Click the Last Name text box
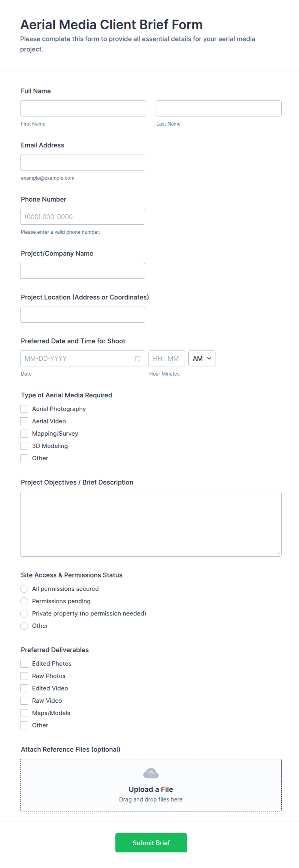The width and height of the screenshot is (299, 868). coord(218,108)
